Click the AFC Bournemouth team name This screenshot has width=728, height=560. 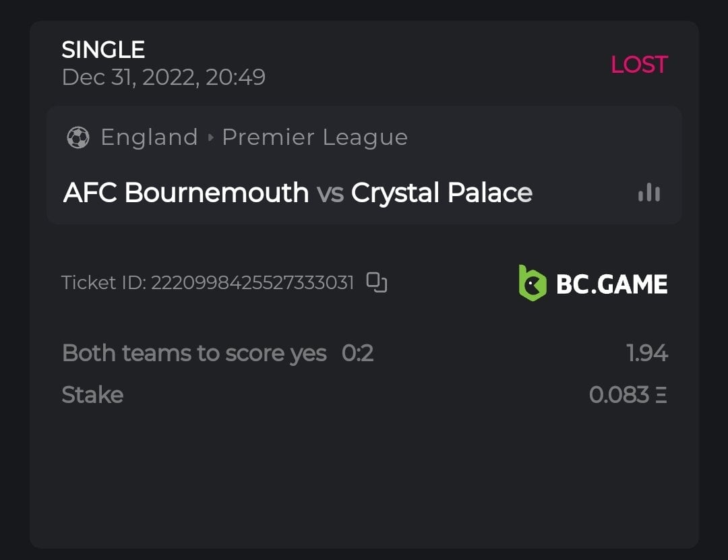click(186, 193)
